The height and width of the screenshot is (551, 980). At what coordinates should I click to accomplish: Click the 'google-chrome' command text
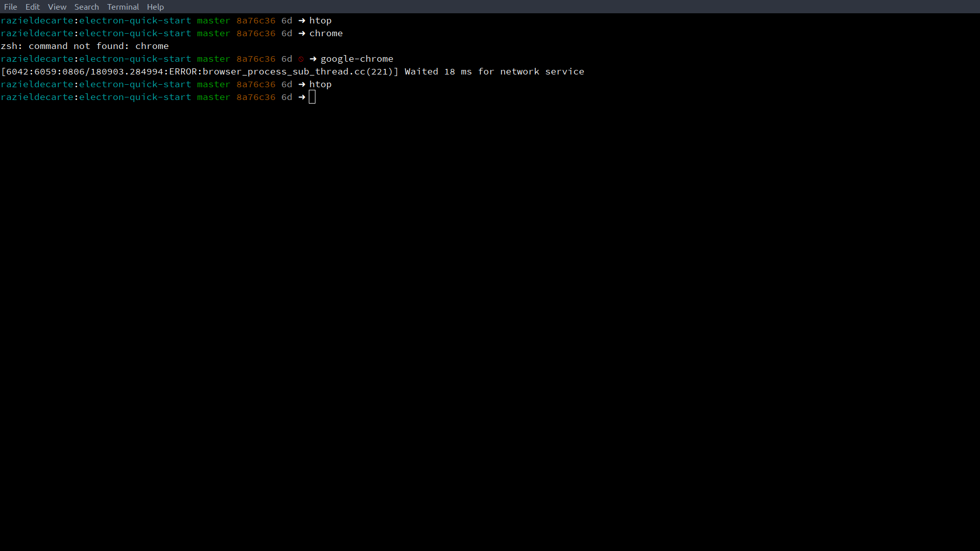(357, 59)
